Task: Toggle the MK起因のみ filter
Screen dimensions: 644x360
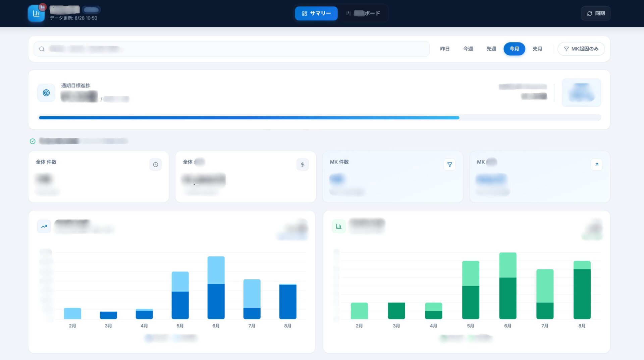Action: pyautogui.click(x=581, y=49)
